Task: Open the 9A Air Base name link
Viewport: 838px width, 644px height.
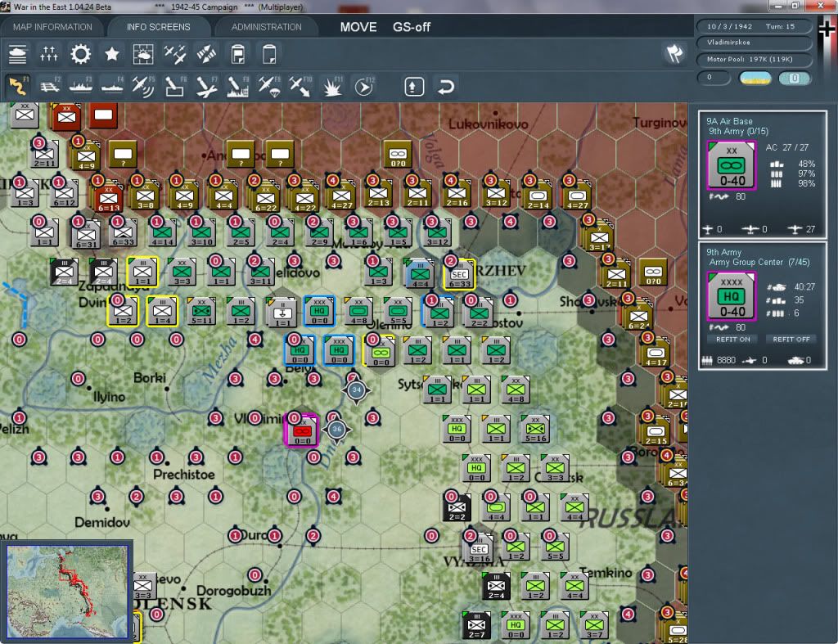Action: (729, 121)
